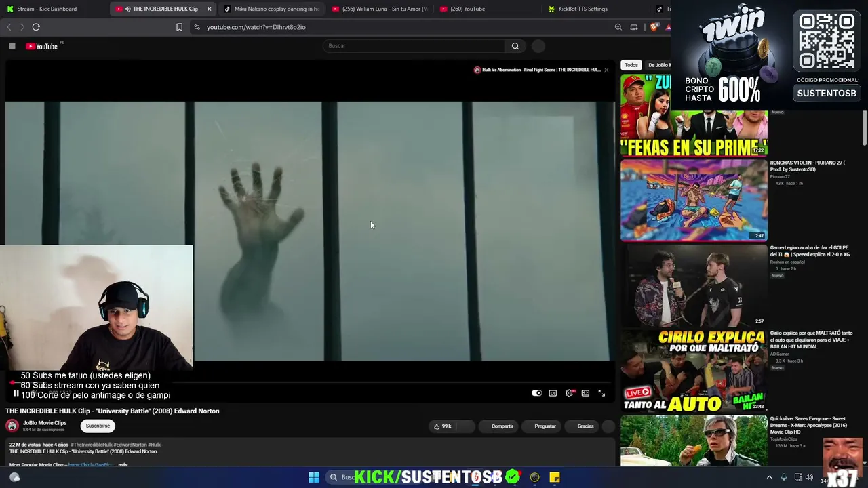The height and width of the screenshot is (488, 868).
Task: Click the zoom magnifier in address bar
Action: (x=618, y=27)
